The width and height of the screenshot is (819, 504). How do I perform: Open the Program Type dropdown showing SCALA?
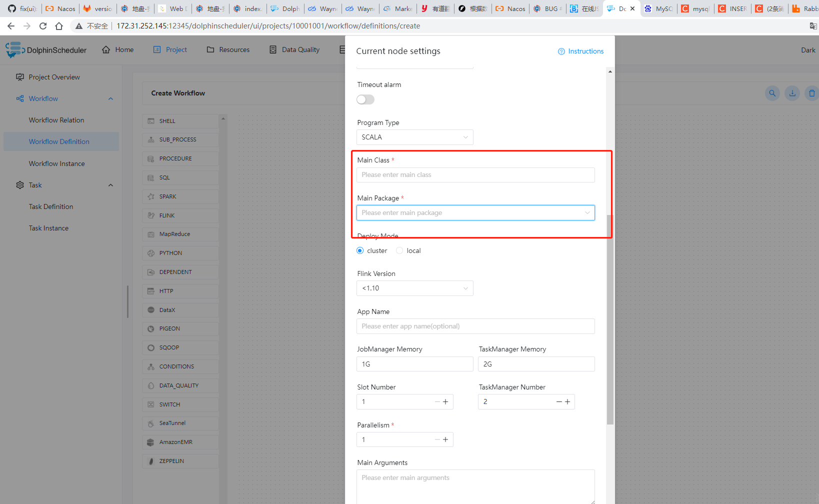(414, 136)
